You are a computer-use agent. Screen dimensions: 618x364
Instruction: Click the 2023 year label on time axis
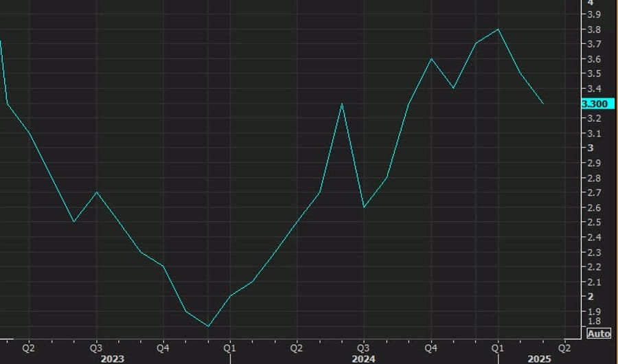click(x=112, y=358)
